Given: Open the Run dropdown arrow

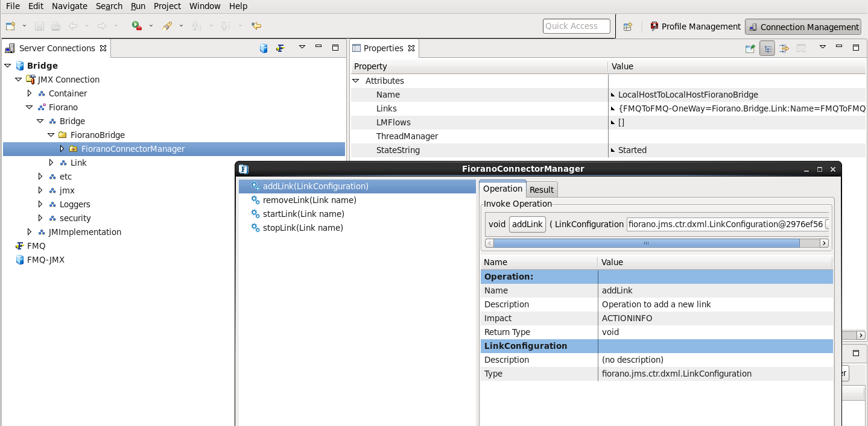Looking at the screenshot, I should (x=151, y=26).
